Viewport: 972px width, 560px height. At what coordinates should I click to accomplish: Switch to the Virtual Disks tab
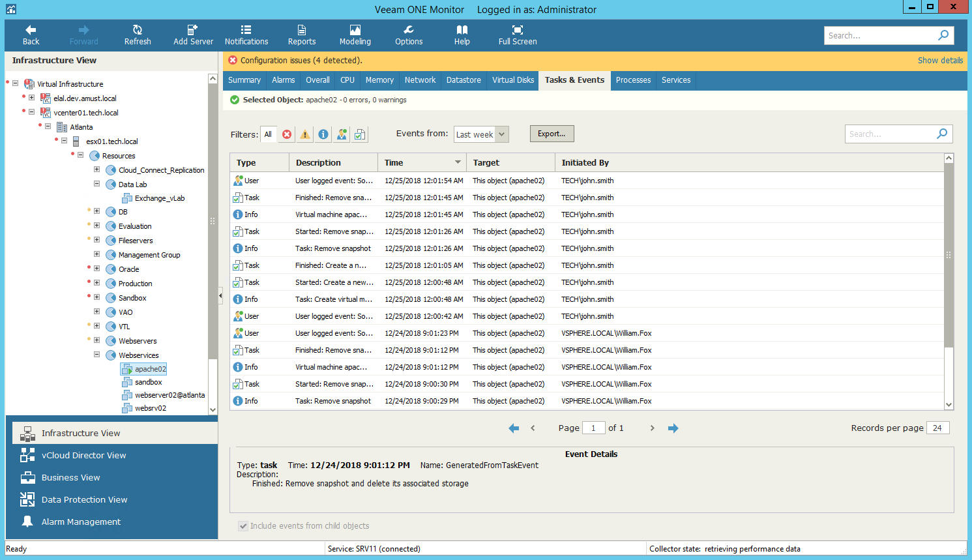[513, 80]
